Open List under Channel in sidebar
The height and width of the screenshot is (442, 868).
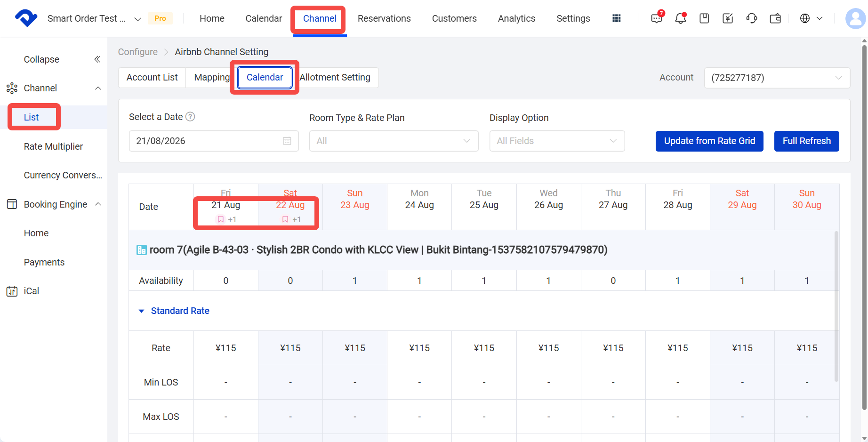[31, 117]
